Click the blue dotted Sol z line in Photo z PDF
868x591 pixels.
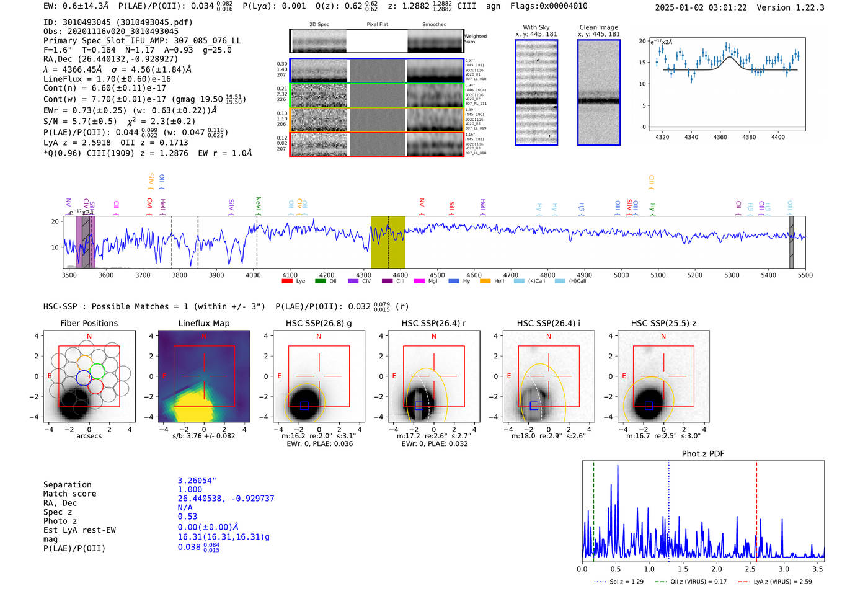coord(668,510)
